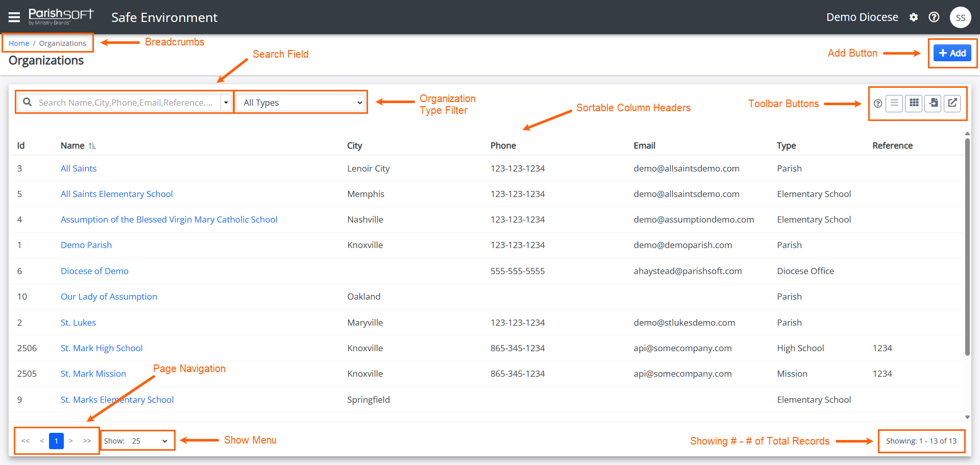Screen dimensions: 980x465
Task: Click the High School type cell
Action: [800, 348]
